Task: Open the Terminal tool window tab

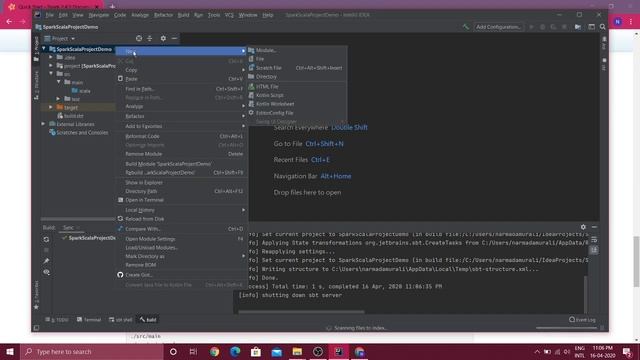Action: coord(89,320)
